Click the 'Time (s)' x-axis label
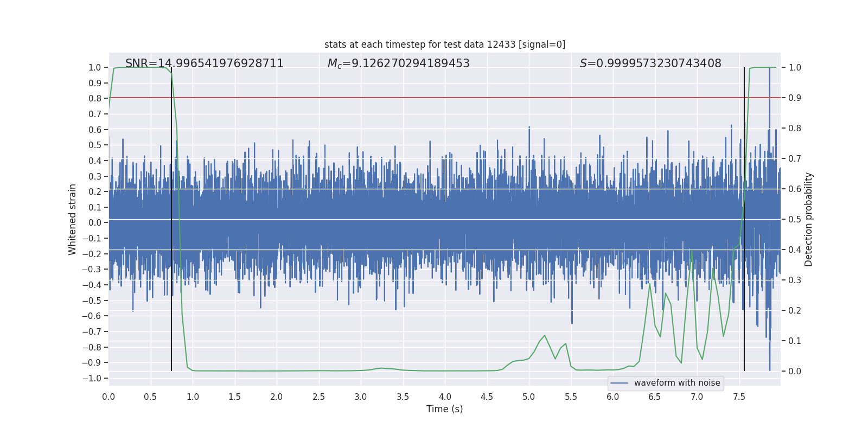This screenshot has height=434, width=868. pyautogui.click(x=444, y=409)
